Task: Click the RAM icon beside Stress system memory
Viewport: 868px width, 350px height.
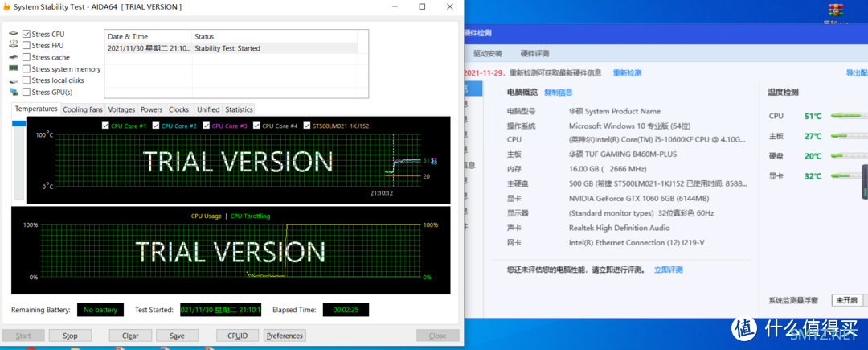Action: click(x=14, y=69)
